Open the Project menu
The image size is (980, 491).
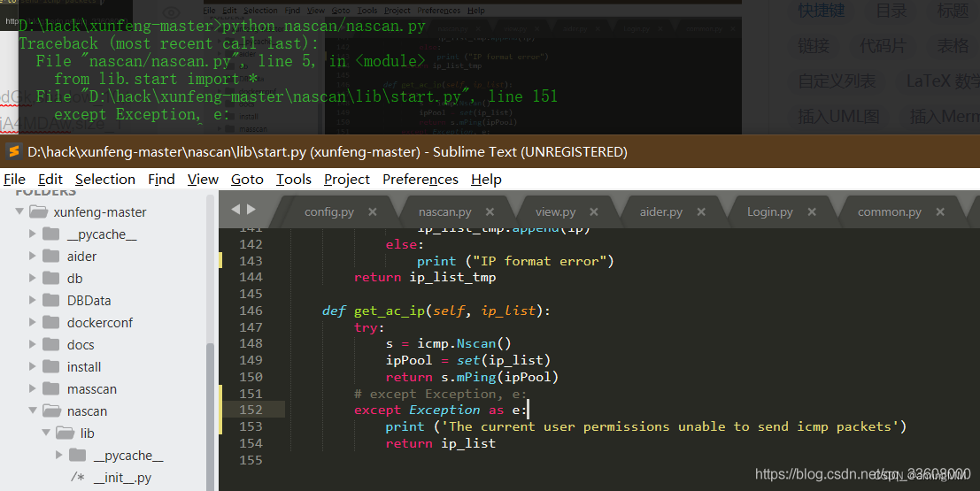pos(347,180)
